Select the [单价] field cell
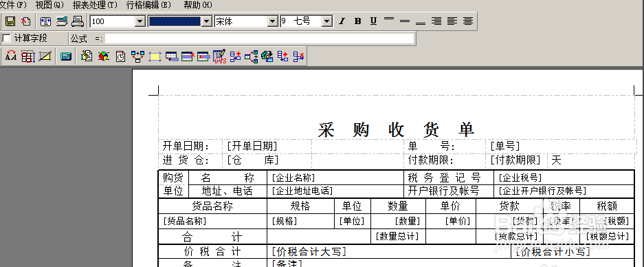The width and height of the screenshot is (644, 267). [451, 222]
